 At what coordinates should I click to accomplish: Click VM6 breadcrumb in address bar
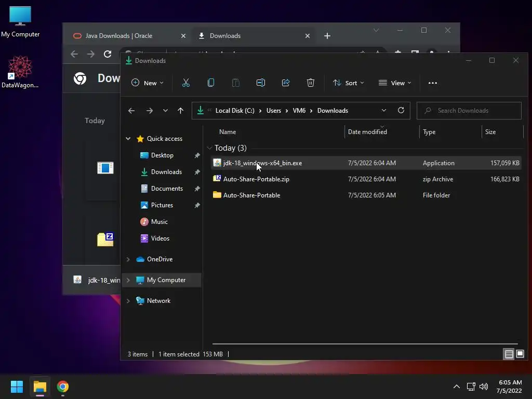[x=299, y=111]
